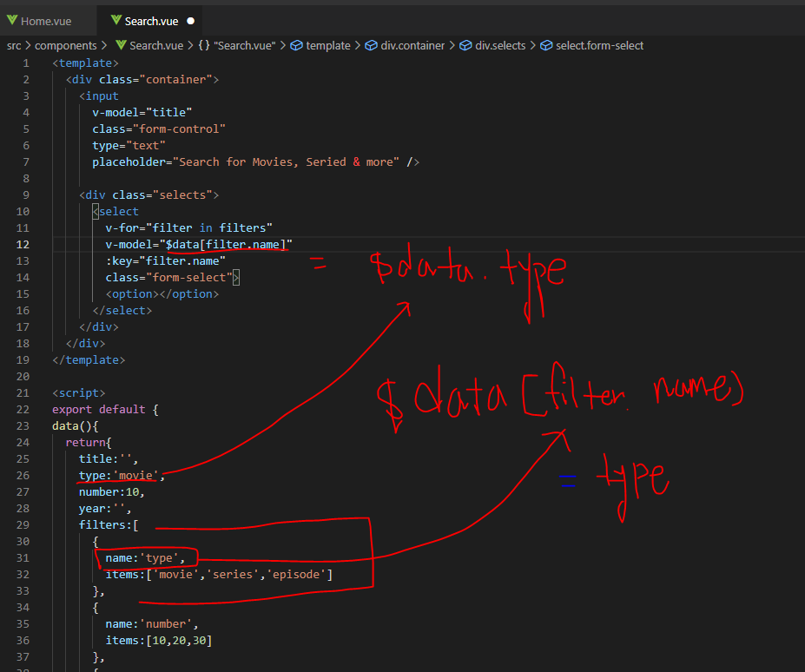Viewport: 805px width, 672px height.
Task: Click name:'number' in filters
Action: tap(152, 624)
